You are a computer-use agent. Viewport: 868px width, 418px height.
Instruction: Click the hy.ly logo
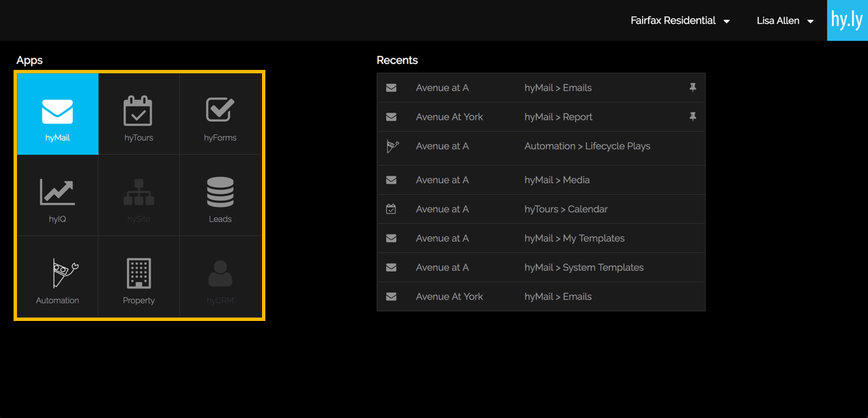(x=848, y=20)
